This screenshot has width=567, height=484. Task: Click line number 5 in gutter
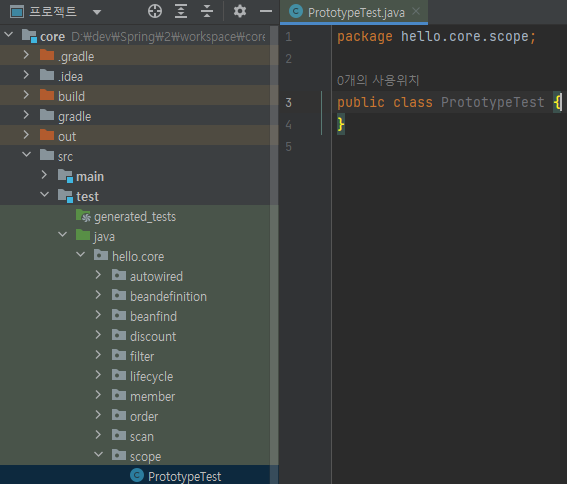(288, 147)
